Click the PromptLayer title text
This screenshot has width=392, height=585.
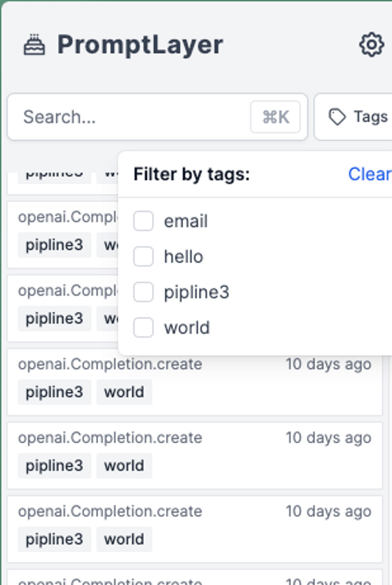coord(140,45)
